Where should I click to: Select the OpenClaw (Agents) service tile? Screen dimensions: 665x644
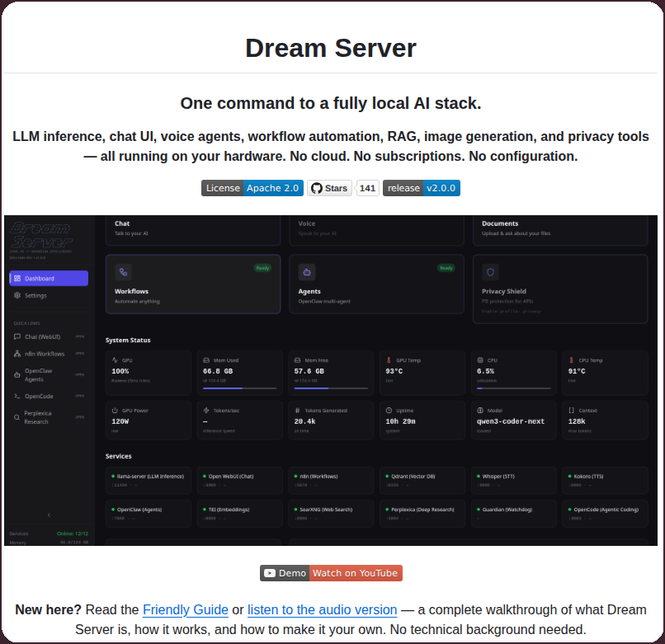click(149, 514)
